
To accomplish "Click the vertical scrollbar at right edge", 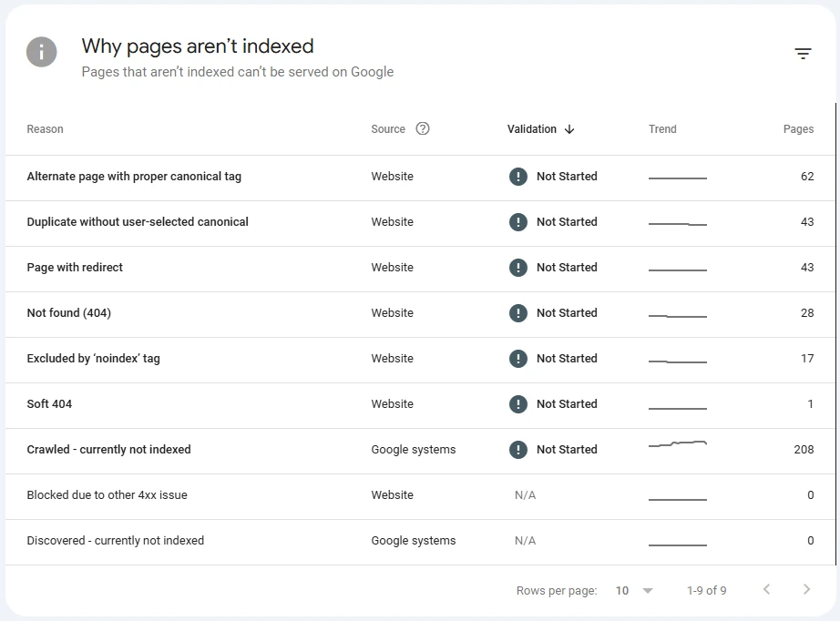I will point(835,334).
